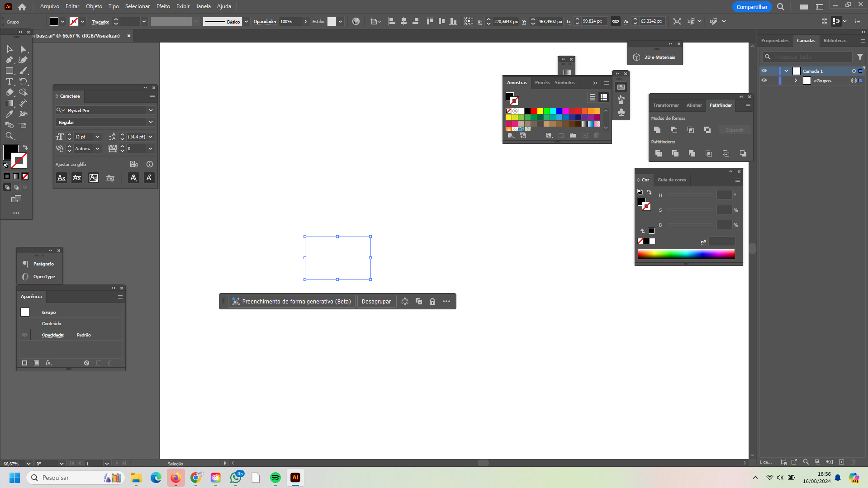Select the Direct Selection tool

click(23, 49)
